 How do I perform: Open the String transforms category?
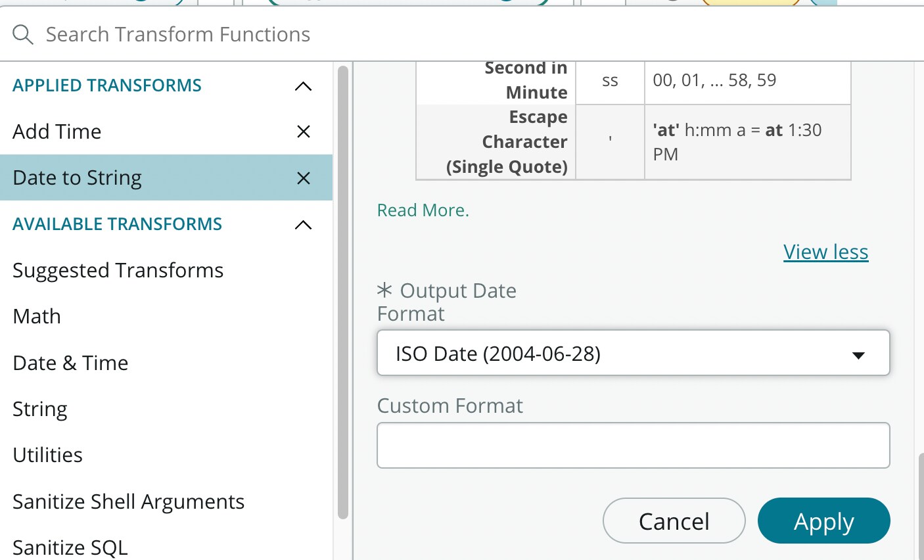[x=40, y=409]
